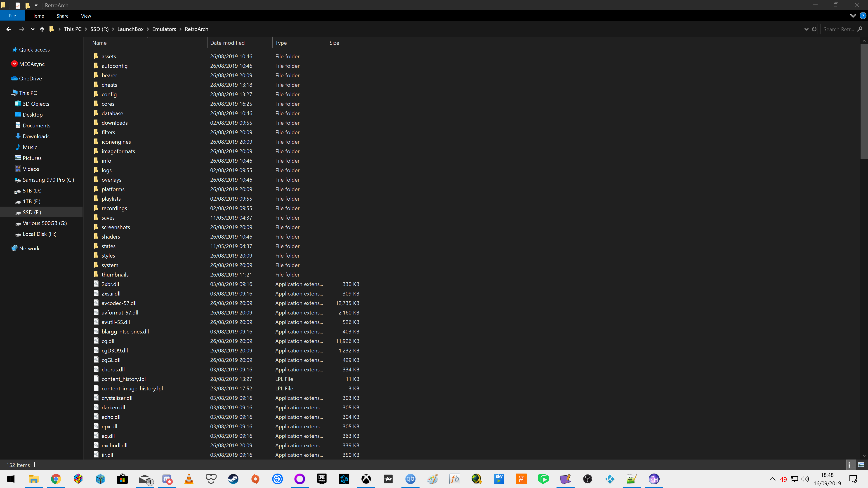Sort by the Name column header
Image resolution: width=868 pixels, height=488 pixels.
[x=148, y=43]
